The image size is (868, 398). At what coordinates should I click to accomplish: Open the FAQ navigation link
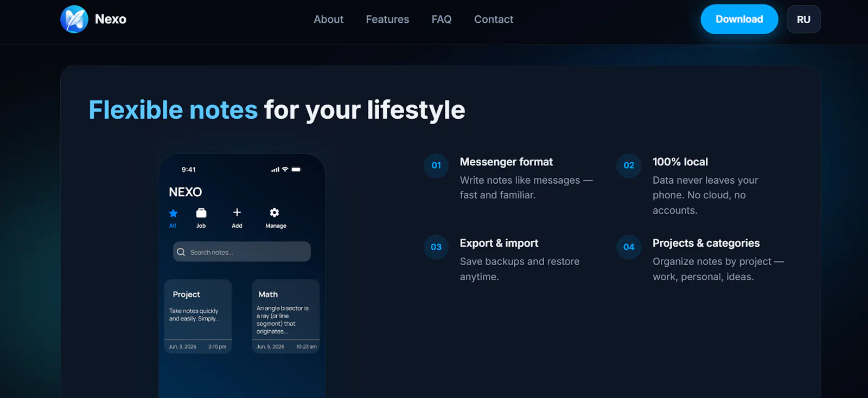[442, 20]
